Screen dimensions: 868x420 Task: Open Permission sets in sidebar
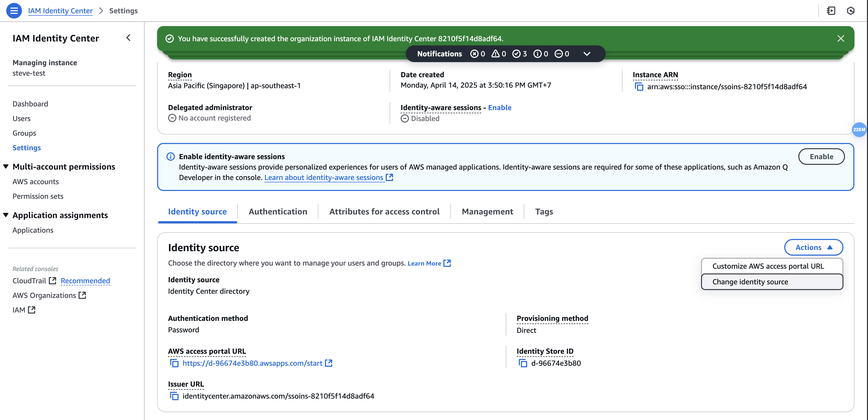38,196
